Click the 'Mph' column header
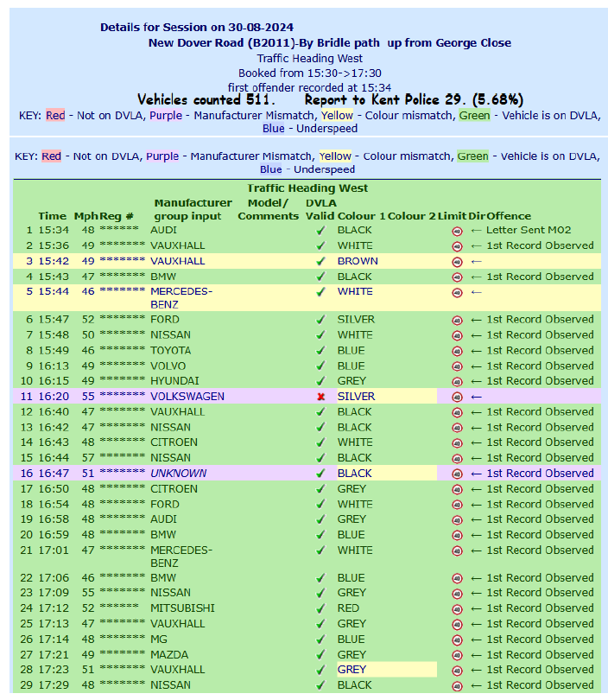 (x=86, y=216)
